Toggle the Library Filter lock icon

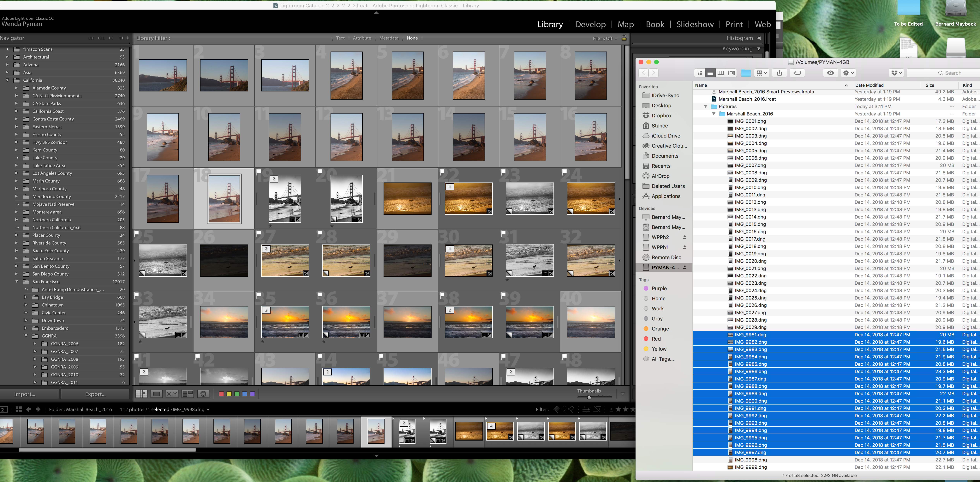(624, 38)
